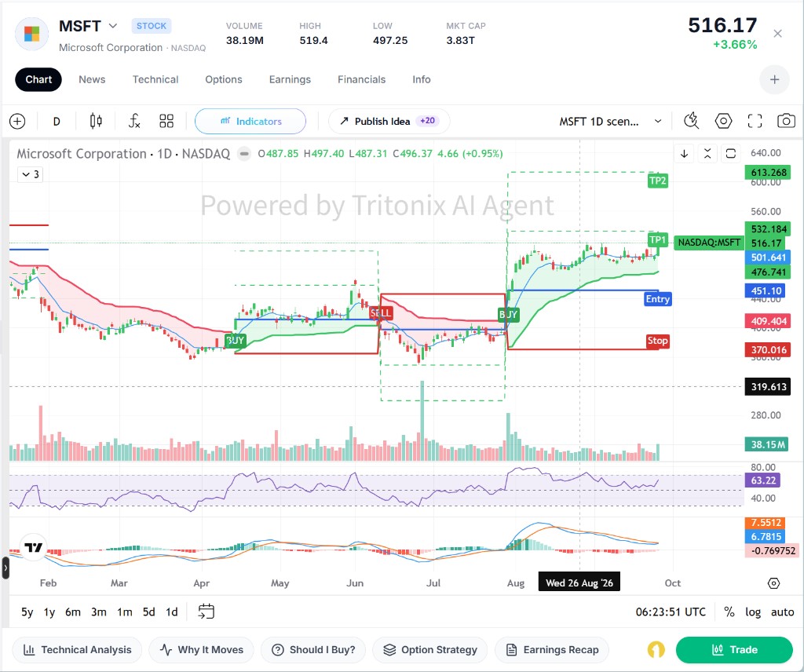
Task: Click the TradingView logo icon
Action: pyautogui.click(x=34, y=547)
